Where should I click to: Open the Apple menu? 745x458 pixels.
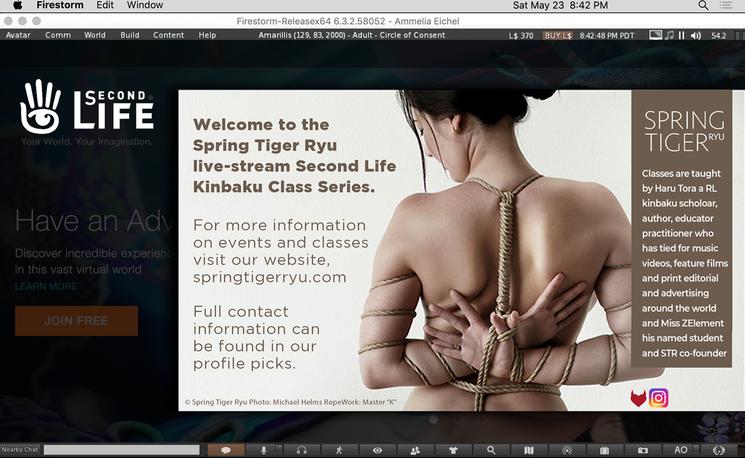point(18,5)
